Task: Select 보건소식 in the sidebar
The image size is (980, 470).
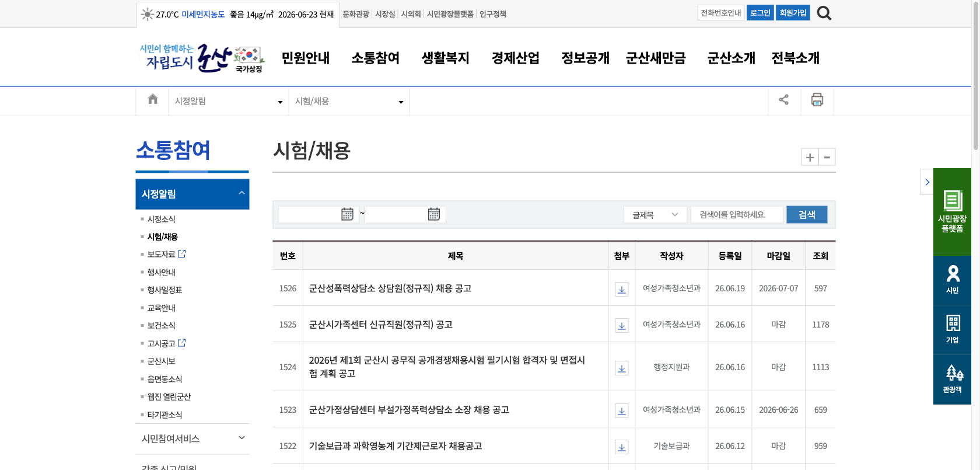Action: coord(161,325)
